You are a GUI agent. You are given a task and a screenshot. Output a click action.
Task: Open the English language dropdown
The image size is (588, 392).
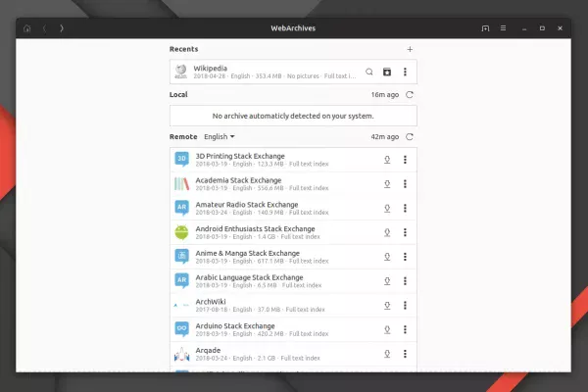220,137
